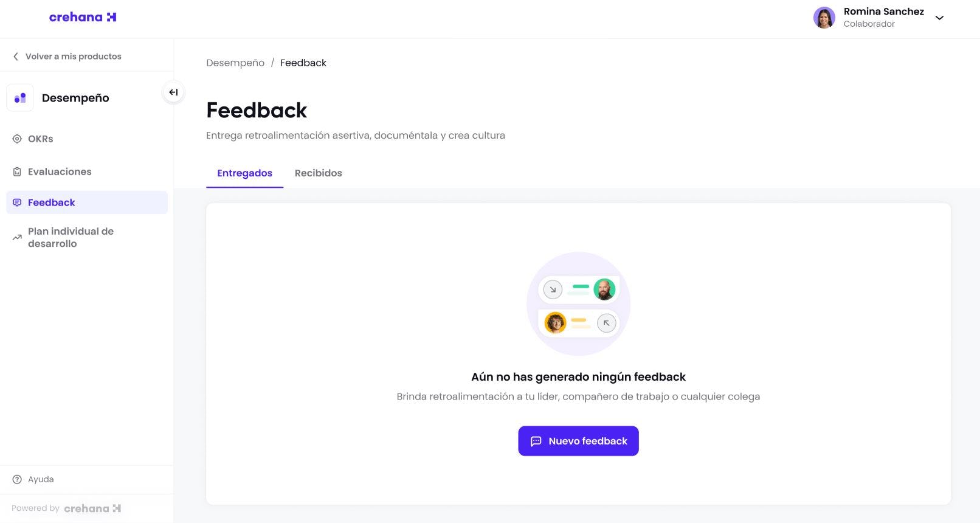Expand the user account dropdown chevron

point(939,18)
